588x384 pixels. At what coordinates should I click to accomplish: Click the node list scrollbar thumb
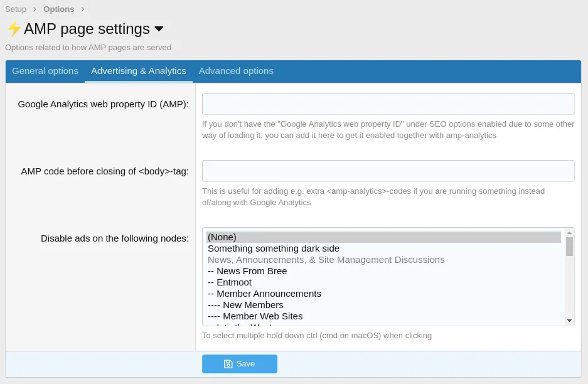point(569,246)
